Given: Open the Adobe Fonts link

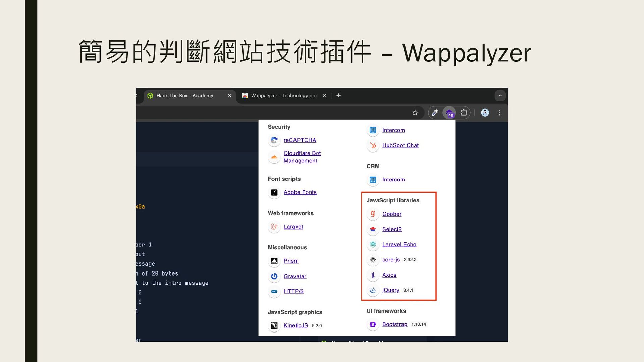Looking at the screenshot, I should tap(300, 192).
